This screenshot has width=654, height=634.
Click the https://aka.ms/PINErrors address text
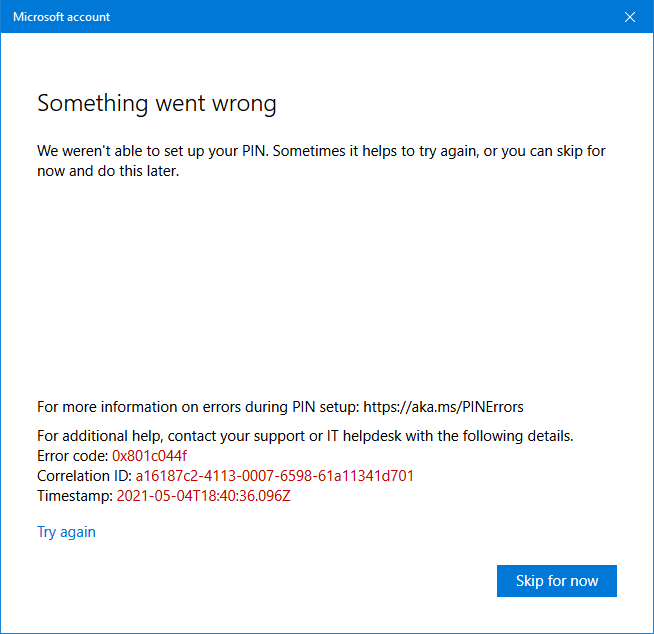[x=443, y=407]
